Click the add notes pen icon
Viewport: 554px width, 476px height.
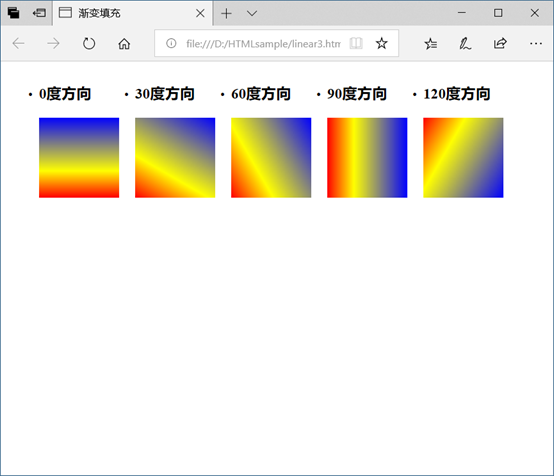coord(465,44)
